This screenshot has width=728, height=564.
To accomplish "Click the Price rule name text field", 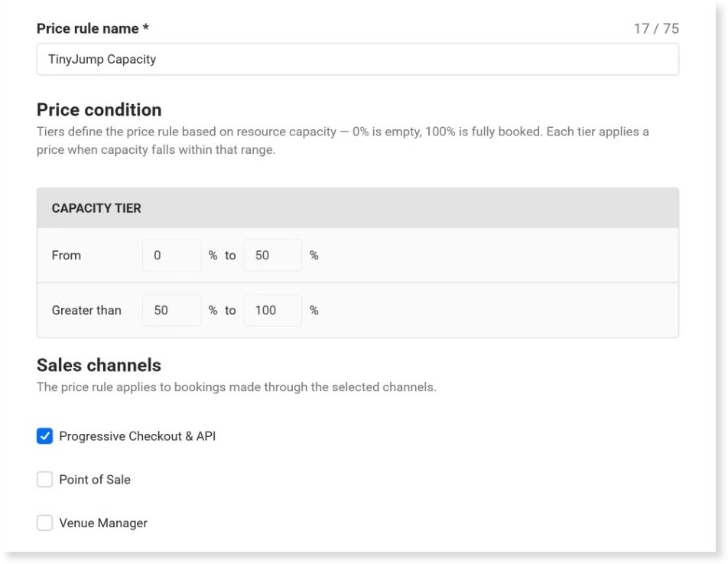I will pyautogui.click(x=358, y=59).
